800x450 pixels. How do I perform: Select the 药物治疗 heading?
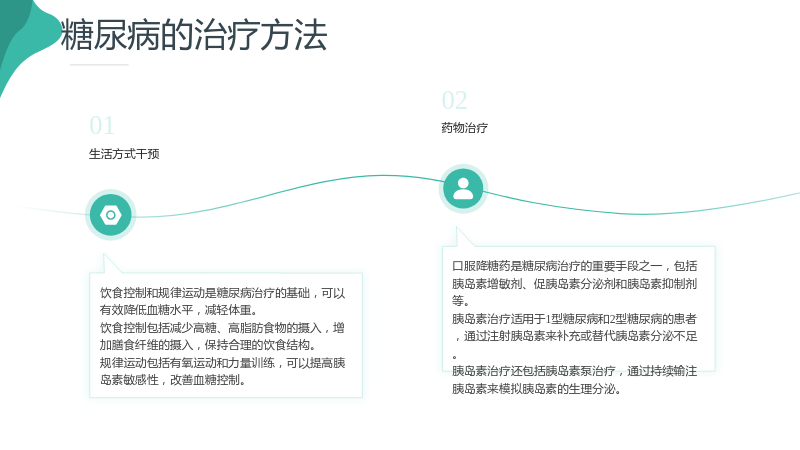coord(464,128)
